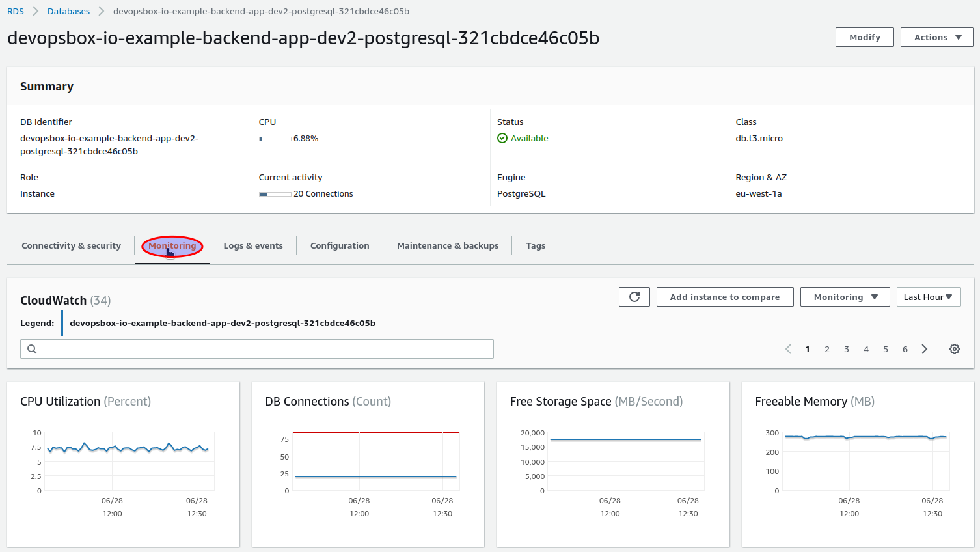Click the Modify button
Viewport: 980px width, 552px height.
[864, 37]
